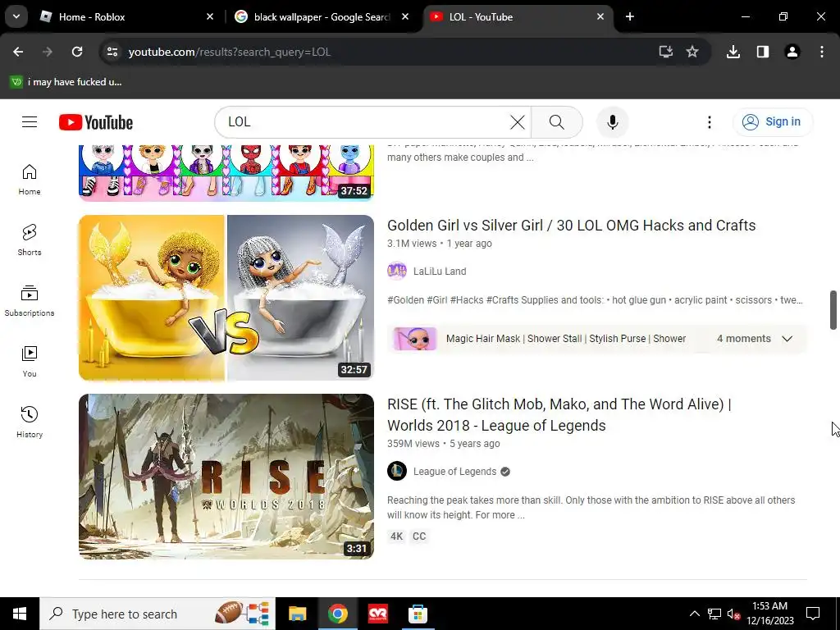The image size is (840, 630).
Task: Go to the YouTube logo homepage
Action: pos(96,122)
